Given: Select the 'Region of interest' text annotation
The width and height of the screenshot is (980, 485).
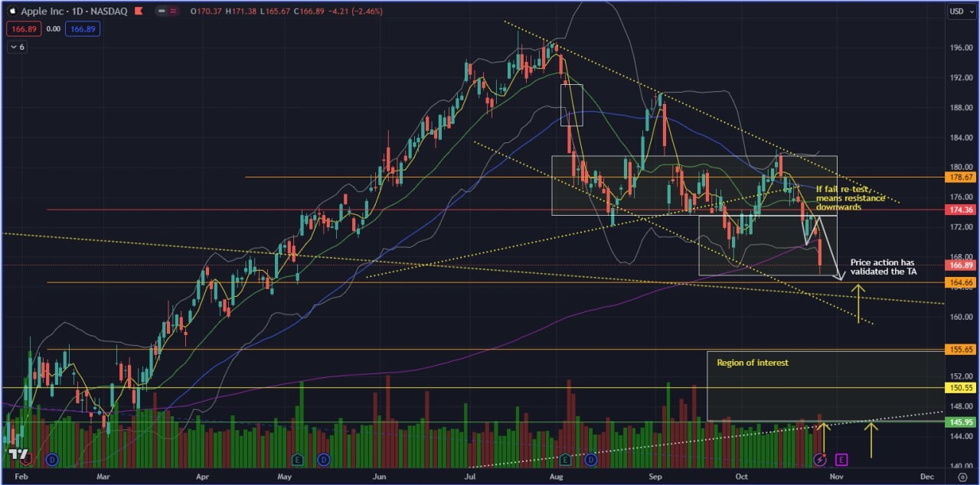Looking at the screenshot, I should tap(753, 363).
